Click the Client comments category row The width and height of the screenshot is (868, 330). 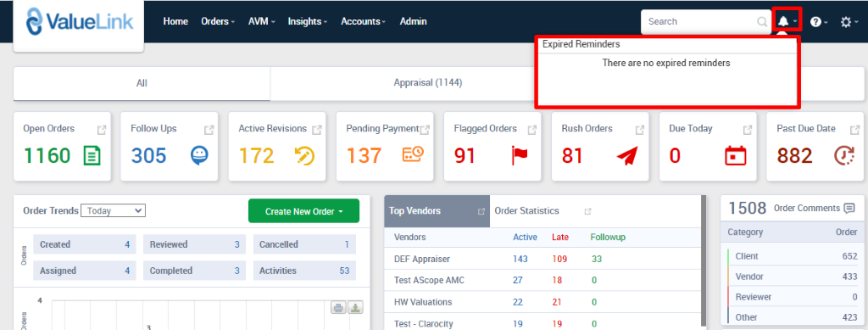[793, 256]
